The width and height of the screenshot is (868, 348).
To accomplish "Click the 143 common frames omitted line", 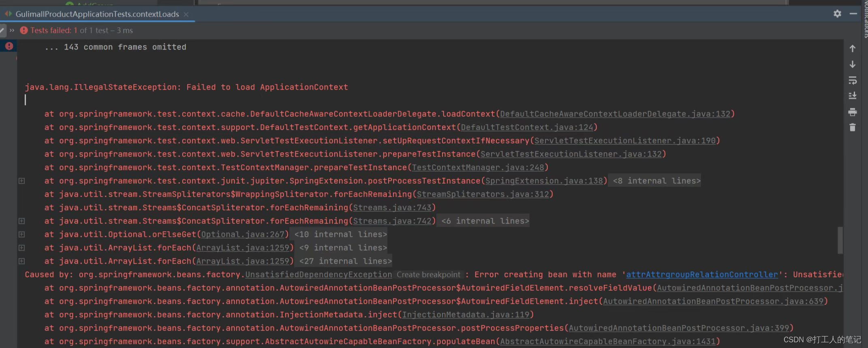I will pyautogui.click(x=115, y=47).
